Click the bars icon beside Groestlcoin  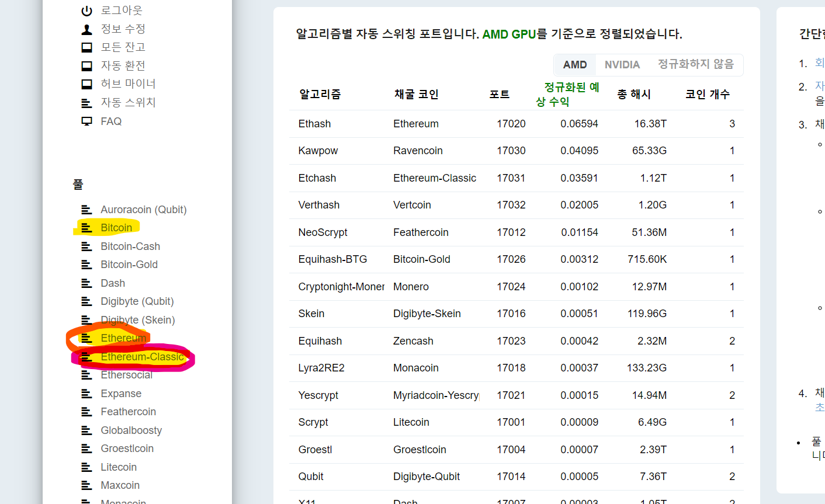[x=86, y=449]
